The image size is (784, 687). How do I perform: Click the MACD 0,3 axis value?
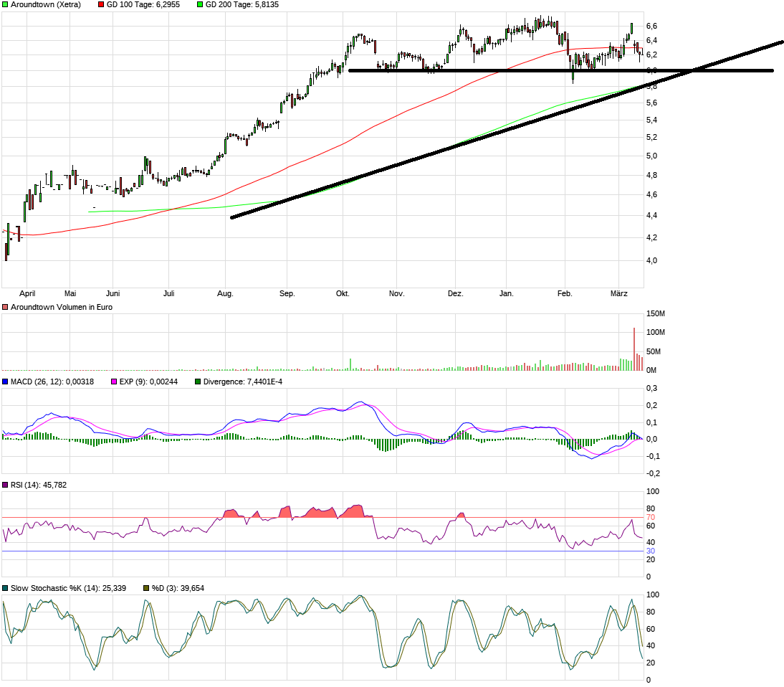tap(651, 388)
